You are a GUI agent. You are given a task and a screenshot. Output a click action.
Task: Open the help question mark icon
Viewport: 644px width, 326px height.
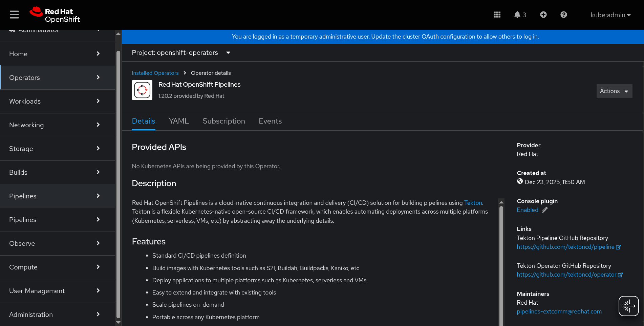tap(563, 15)
